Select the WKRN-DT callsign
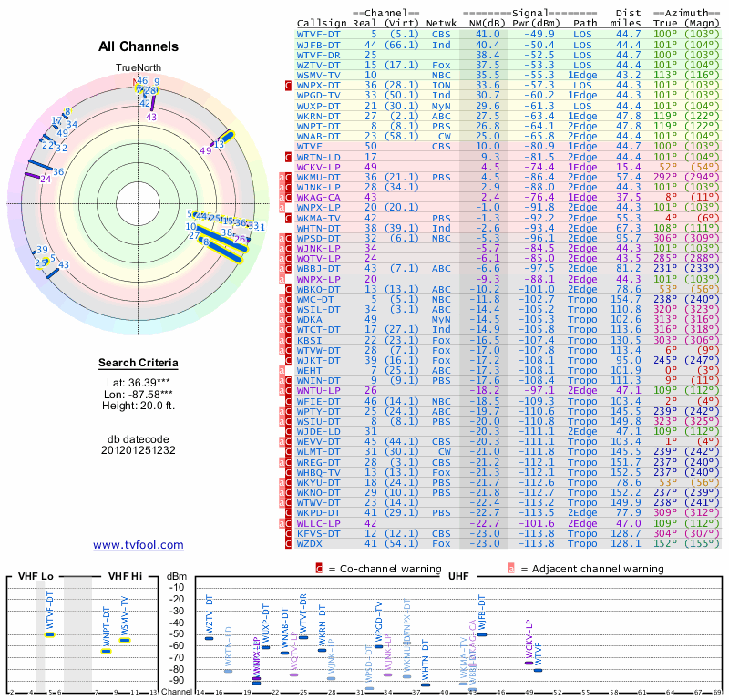This screenshot has height=700, width=729. (x=318, y=116)
